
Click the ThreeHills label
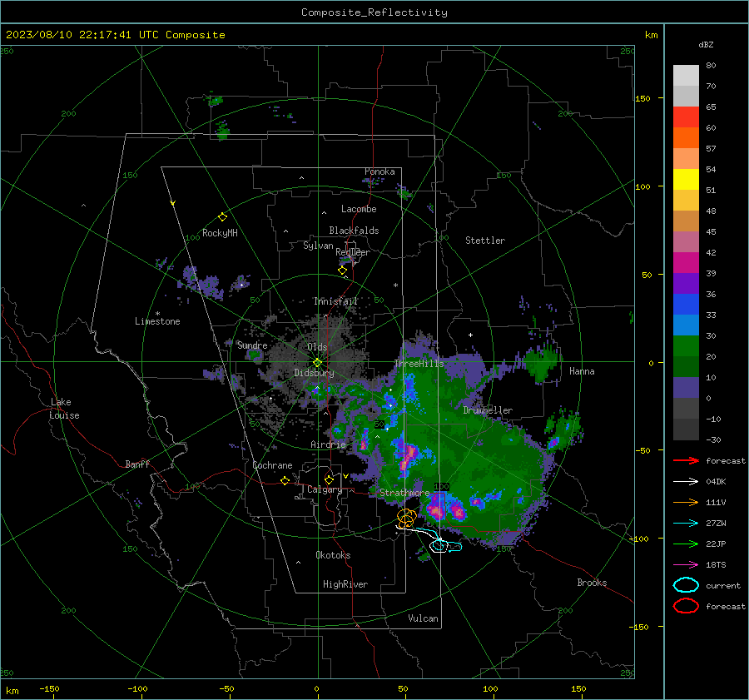coord(419,364)
